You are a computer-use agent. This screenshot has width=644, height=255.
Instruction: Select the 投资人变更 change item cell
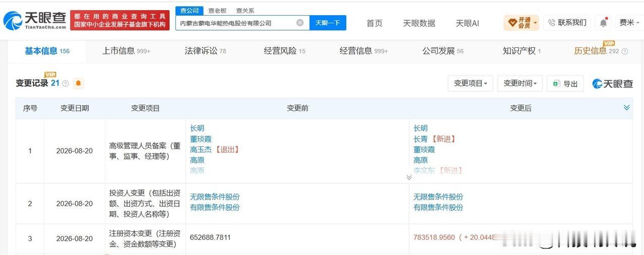pos(145,203)
